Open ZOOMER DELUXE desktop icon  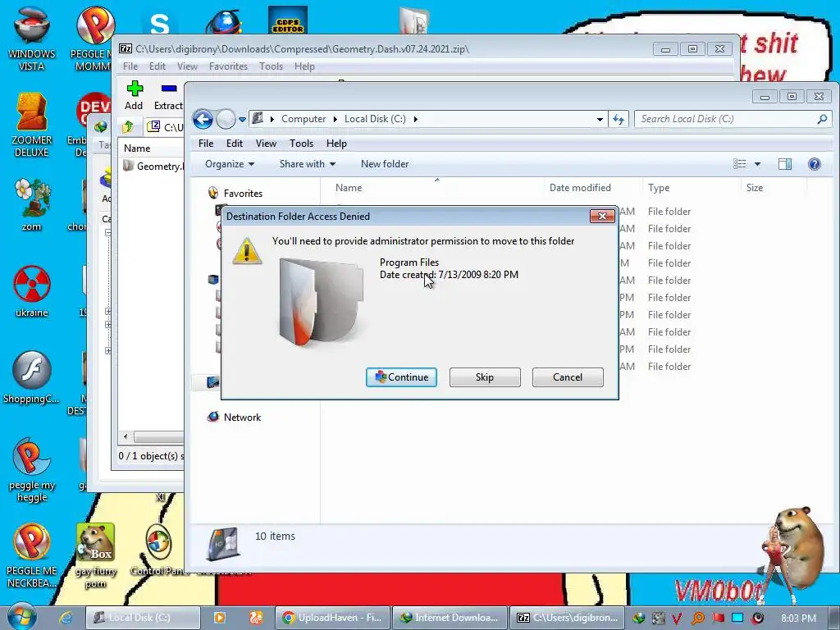32,126
